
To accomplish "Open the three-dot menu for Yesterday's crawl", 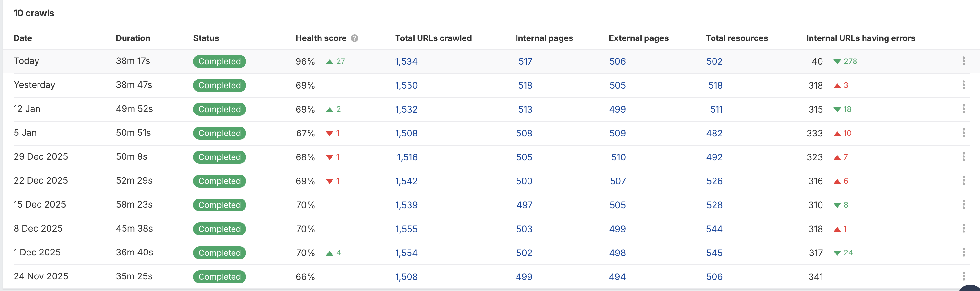I will pyautogui.click(x=964, y=85).
